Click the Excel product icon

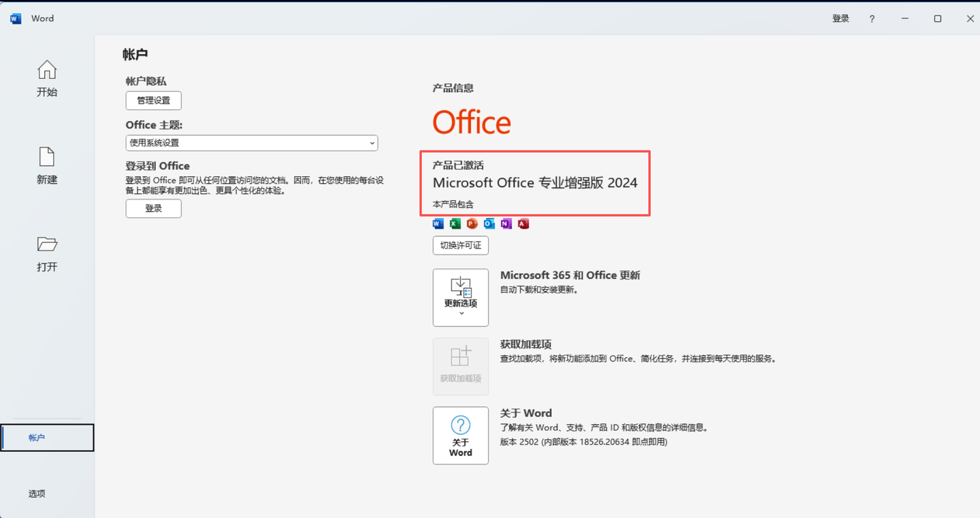(455, 223)
